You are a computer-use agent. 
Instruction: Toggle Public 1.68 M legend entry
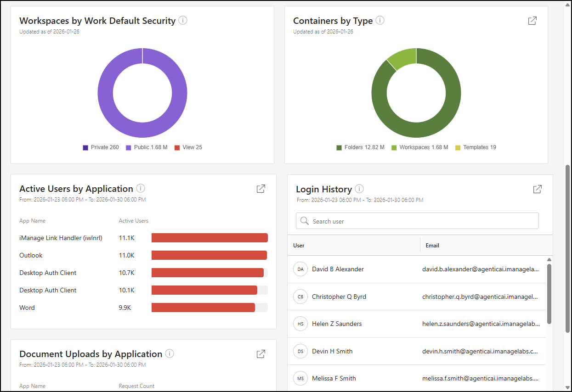tap(146, 147)
